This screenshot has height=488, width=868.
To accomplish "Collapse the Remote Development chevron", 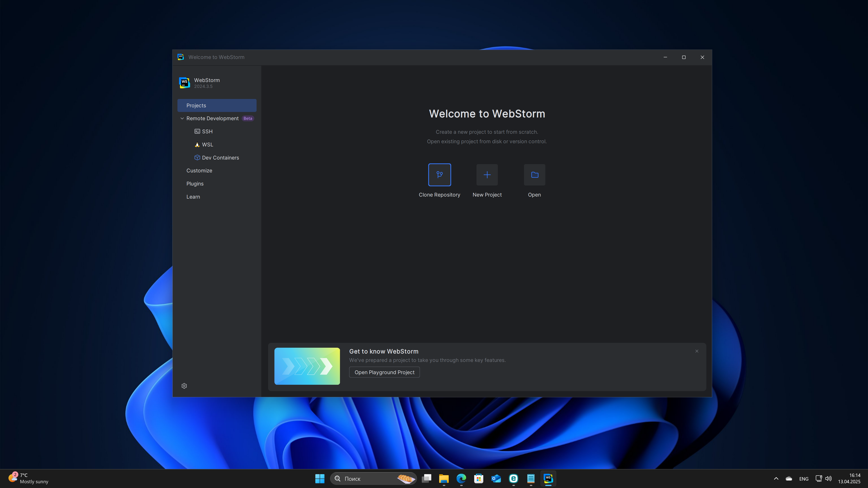I will 182,118.
